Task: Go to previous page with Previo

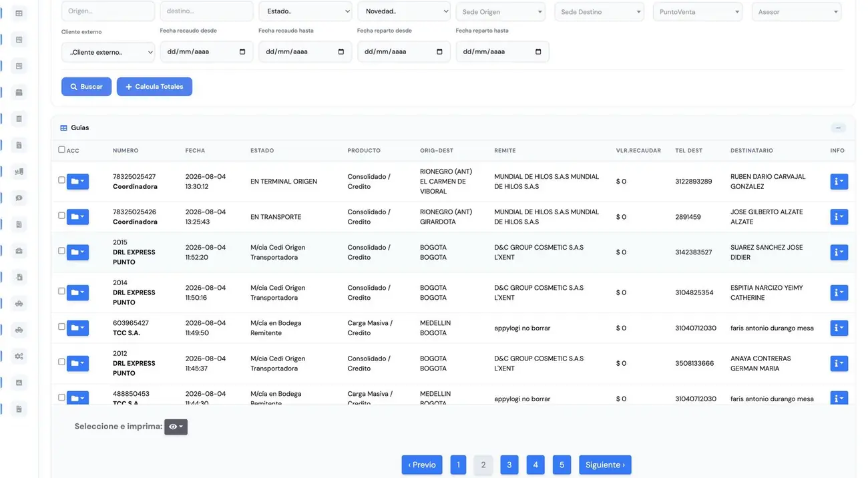Action: (422, 465)
